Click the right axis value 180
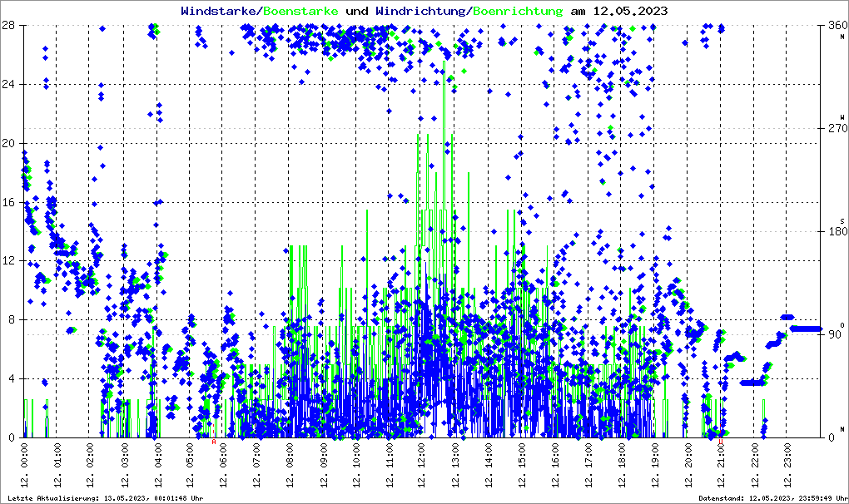Viewport: 849px width, 504px height. pyautogui.click(x=837, y=231)
